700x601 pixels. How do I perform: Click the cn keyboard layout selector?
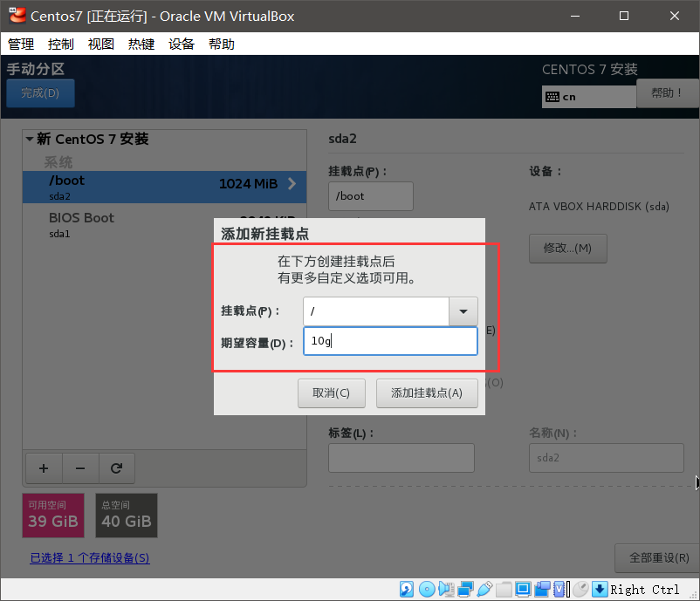click(588, 96)
